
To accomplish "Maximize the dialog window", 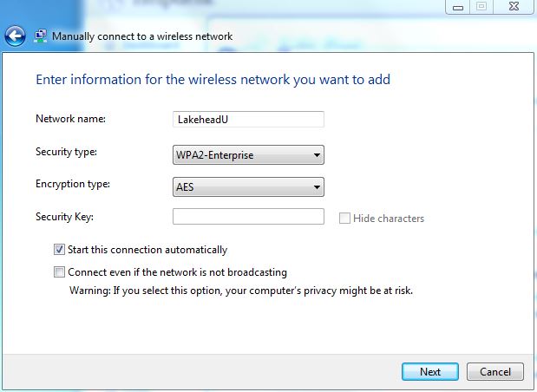I will tap(481, 7).
